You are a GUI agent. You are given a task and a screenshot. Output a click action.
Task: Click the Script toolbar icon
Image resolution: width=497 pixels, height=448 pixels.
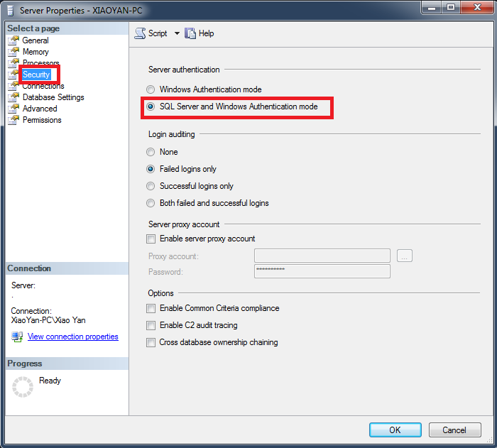click(140, 33)
